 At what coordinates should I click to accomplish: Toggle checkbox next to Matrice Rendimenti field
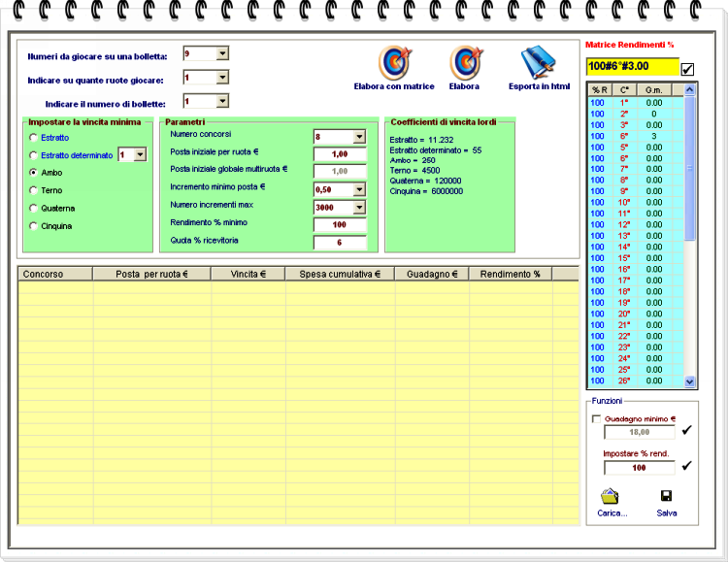(x=688, y=69)
